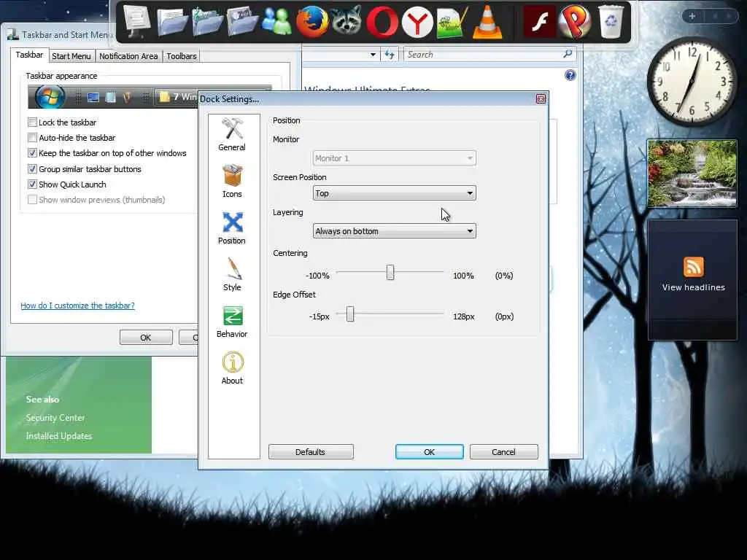Click the Edge Offset slider handle
Image resolution: width=747 pixels, height=560 pixels.
[x=350, y=314]
